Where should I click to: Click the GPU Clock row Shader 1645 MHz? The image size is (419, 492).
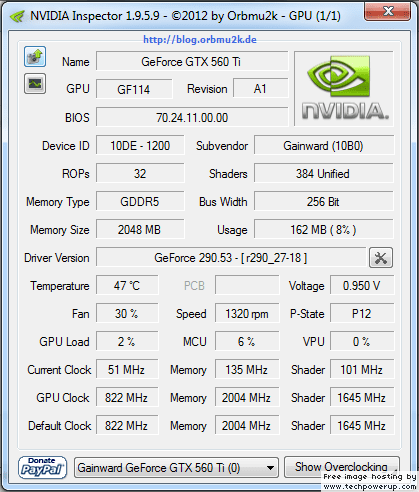362,397
